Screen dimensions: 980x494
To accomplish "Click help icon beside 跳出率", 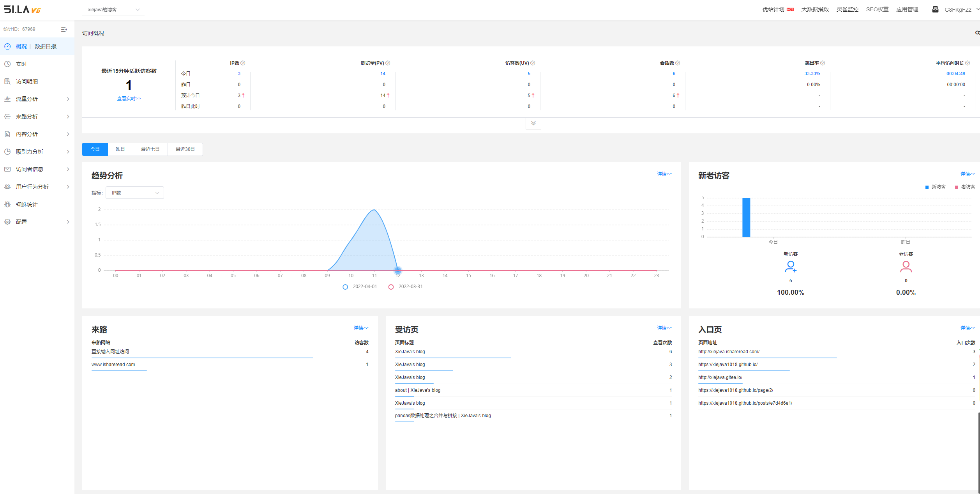I will coord(823,63).
